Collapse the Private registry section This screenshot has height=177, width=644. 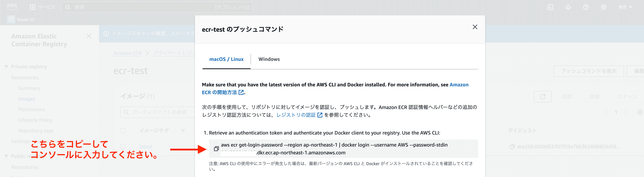tap(6, 67)
